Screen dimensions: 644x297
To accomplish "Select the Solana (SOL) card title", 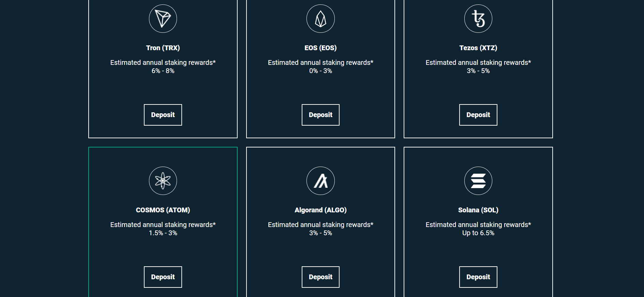I will (478, 210).
